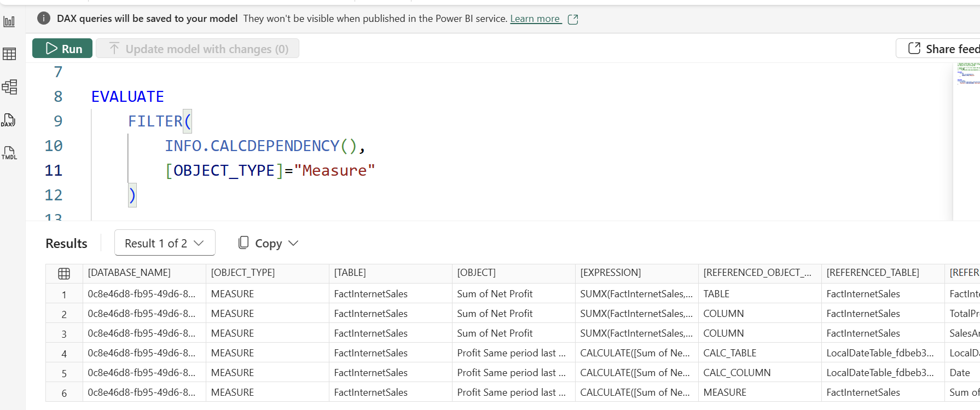The height and width of the screenshot is (410, 980).
Task: Place cursor in EVALUATE line of editor
Action: click(x=127, y=97)
